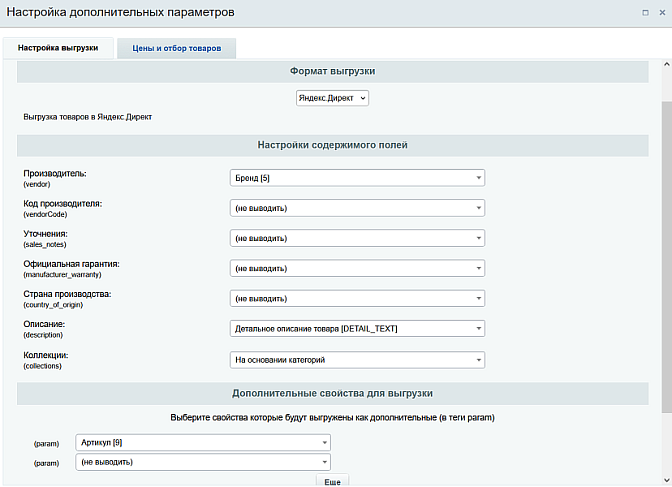Expand the Коллекции collections dropdown
Viewport: 672px width, 487px height.
click(x=357, y=359)
